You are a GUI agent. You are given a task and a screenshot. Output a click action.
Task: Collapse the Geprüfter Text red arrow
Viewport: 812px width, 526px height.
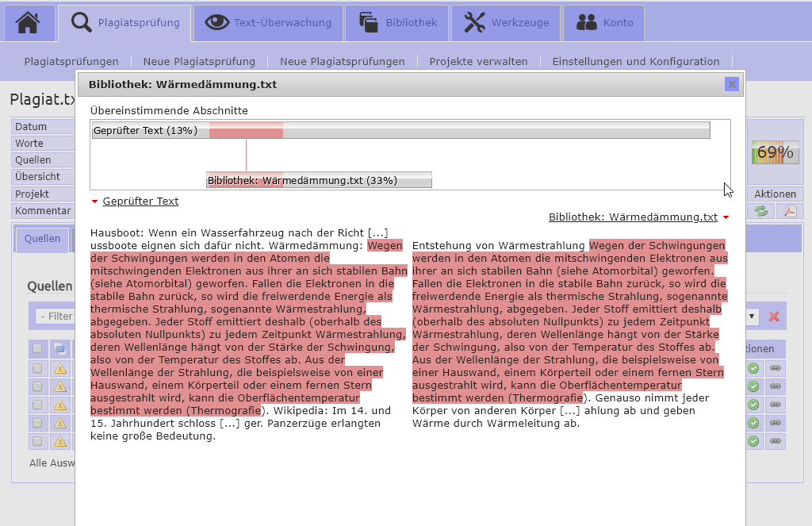click(95, 202)
